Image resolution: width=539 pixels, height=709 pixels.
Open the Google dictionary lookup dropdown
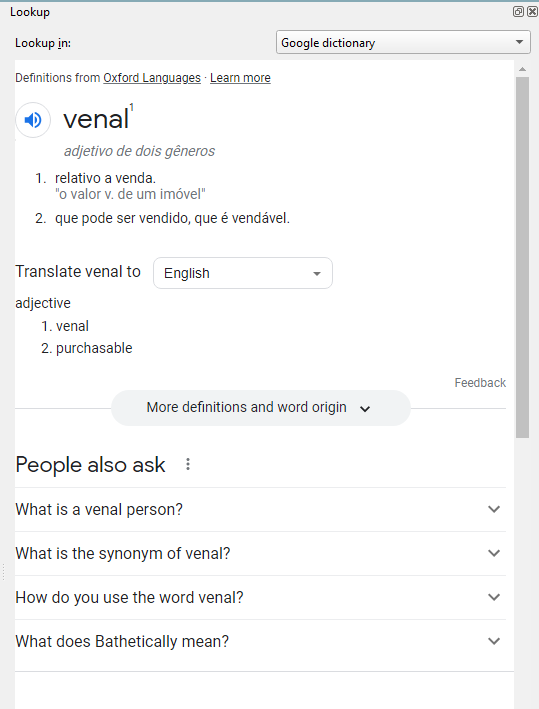[x=403, y=43]
